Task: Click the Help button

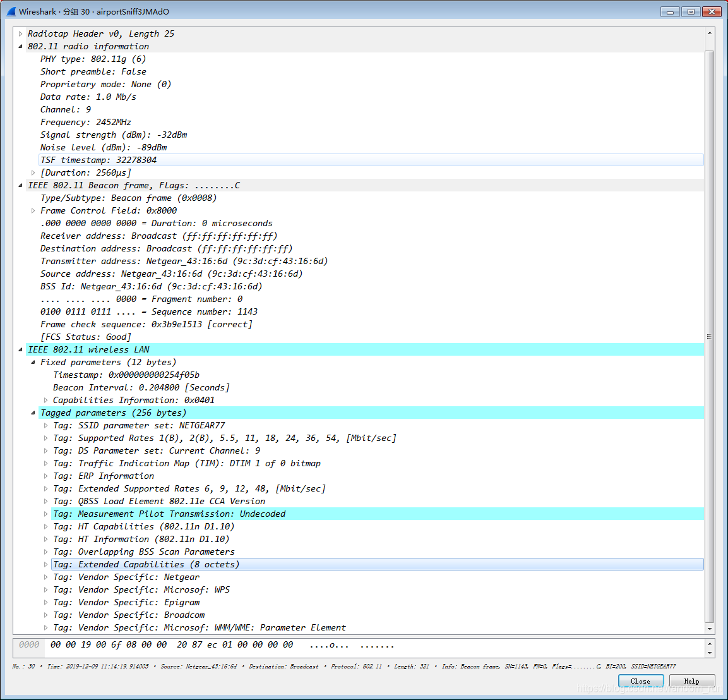Action: tap(691, 681)
